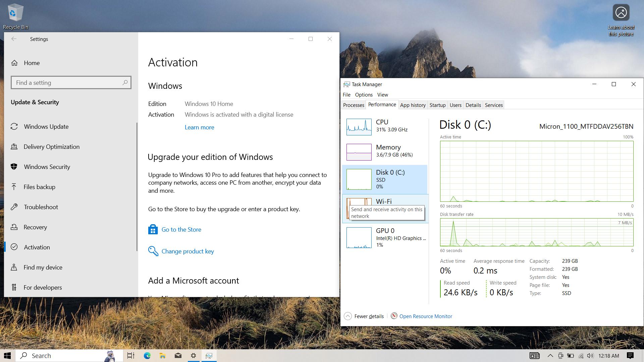Select Activation in the Settings sidebar
Image resolution: width=644 pixels, height=362 pixels.
coord(70,247)
